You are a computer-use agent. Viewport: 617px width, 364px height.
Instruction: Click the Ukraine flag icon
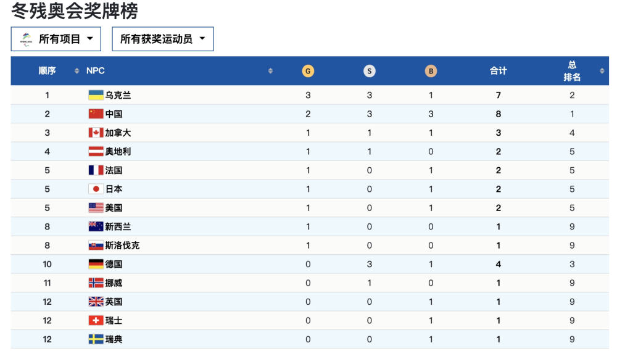point(96,95)
